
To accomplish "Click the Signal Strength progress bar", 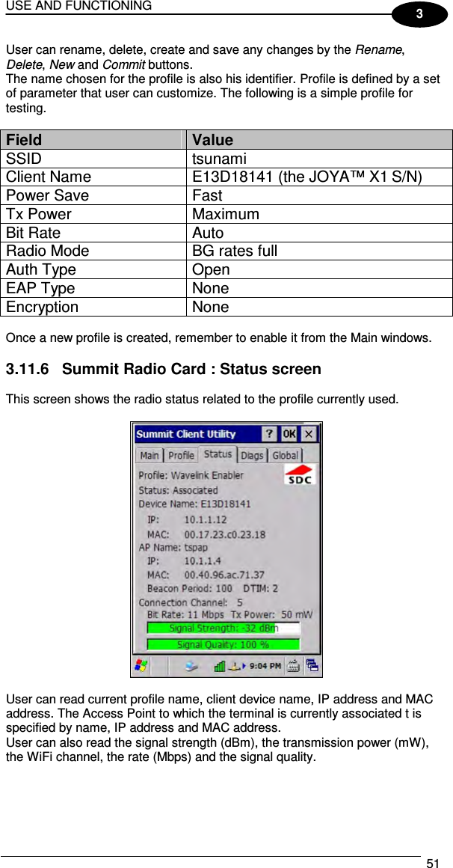I will tap(224, 628).
